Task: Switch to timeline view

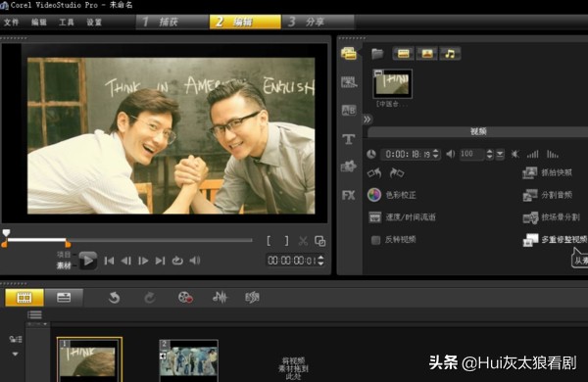Action: click(64, 298)
